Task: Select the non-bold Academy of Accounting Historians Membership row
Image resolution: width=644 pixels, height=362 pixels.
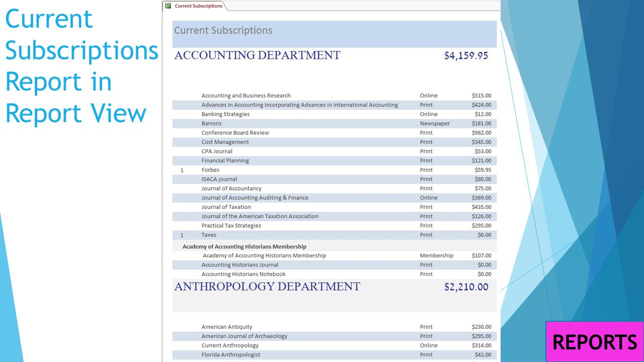Action: (264, 255)
